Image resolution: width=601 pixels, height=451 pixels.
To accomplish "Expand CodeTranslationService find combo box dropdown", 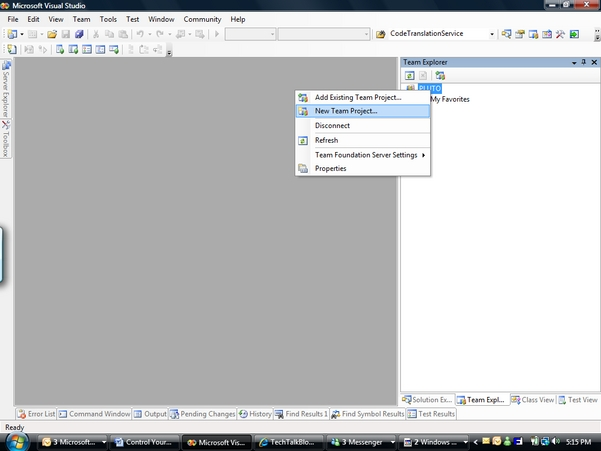I will [492, 34].
